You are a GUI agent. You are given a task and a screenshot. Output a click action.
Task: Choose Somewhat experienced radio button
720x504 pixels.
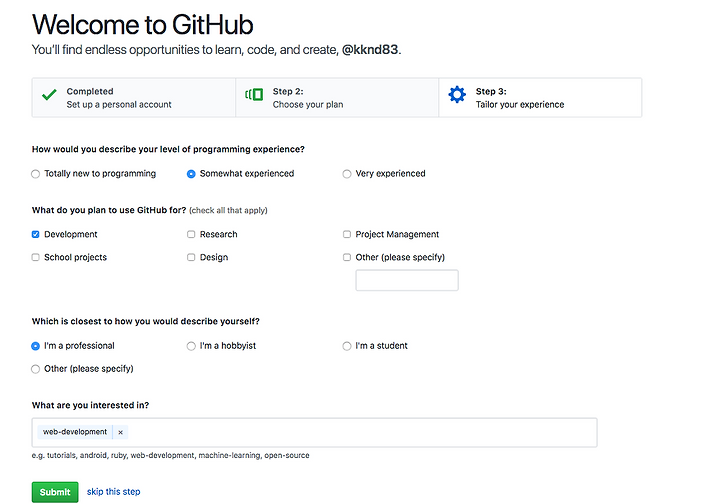191,174
